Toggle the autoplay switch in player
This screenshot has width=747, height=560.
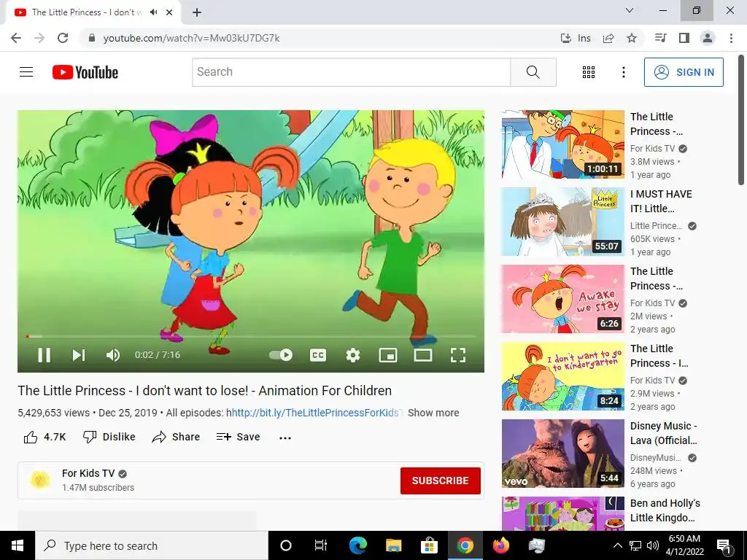pyautogui.click(x=281, y=355)
